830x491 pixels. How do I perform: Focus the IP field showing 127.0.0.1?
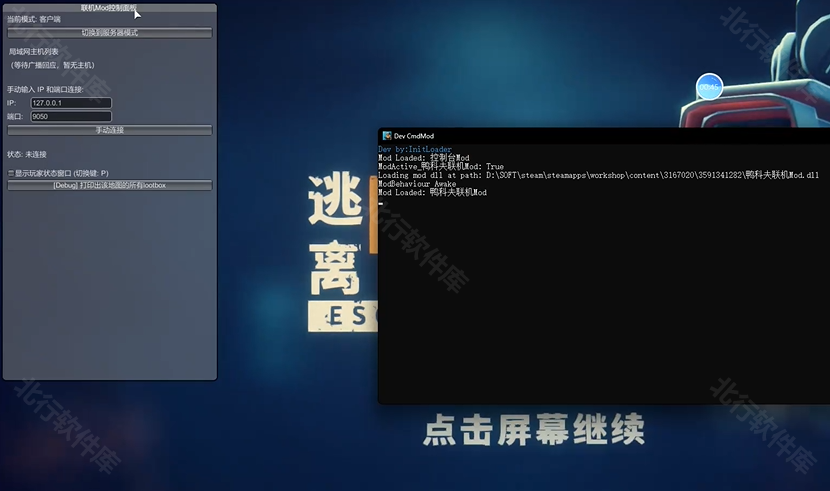(x=70, y=103)
